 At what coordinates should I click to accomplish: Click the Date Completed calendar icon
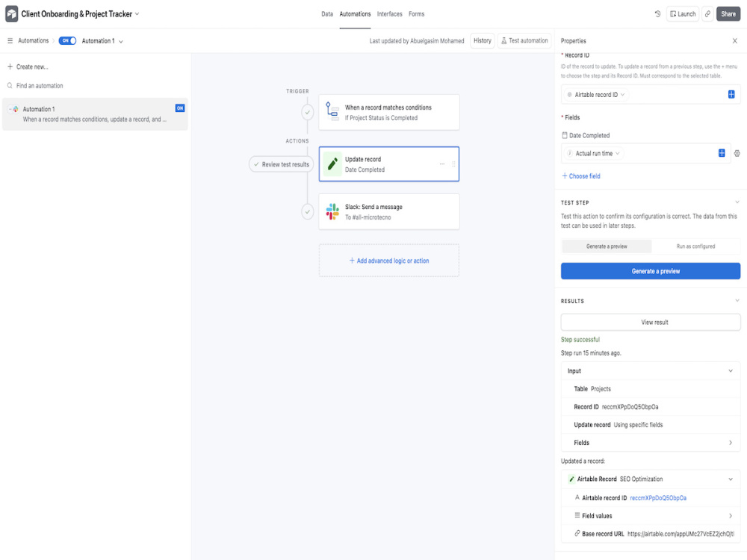(x=565, y=135)
